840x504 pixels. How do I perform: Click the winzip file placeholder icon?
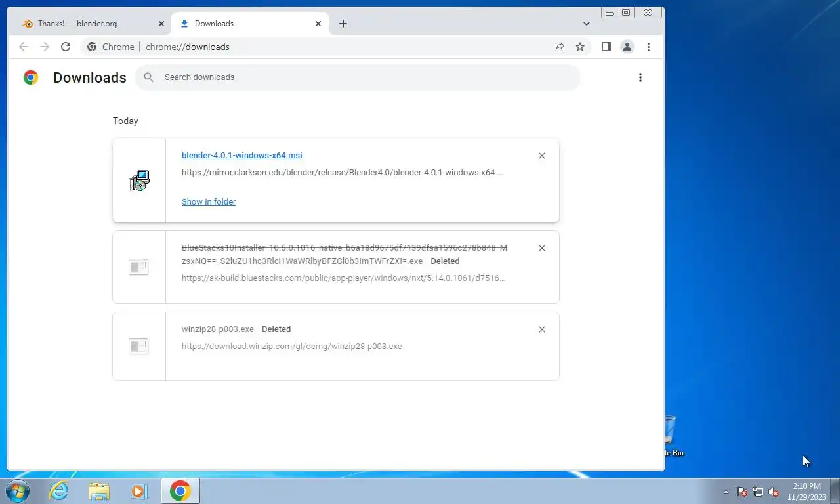[138, 346]
